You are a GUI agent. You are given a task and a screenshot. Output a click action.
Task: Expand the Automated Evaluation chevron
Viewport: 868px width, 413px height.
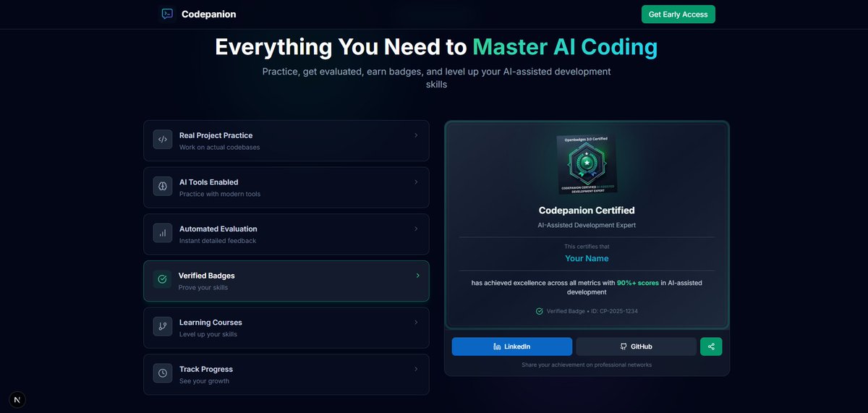[416, 229]
